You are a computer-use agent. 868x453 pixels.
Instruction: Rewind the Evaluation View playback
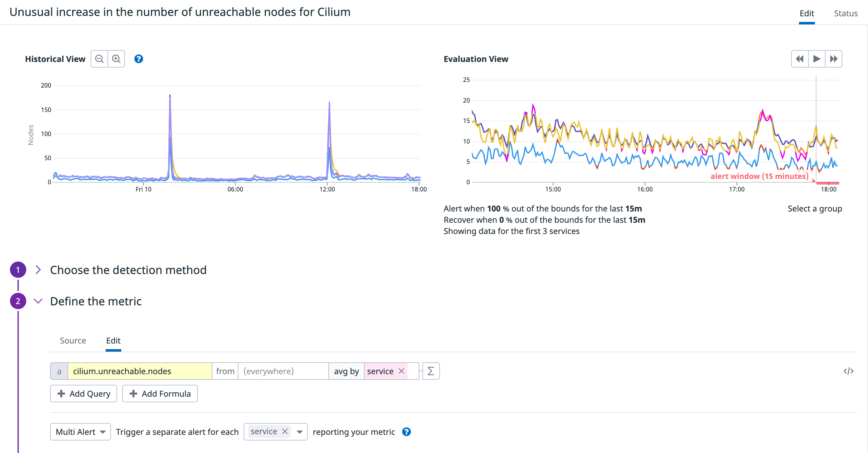[x=800, y=59]
